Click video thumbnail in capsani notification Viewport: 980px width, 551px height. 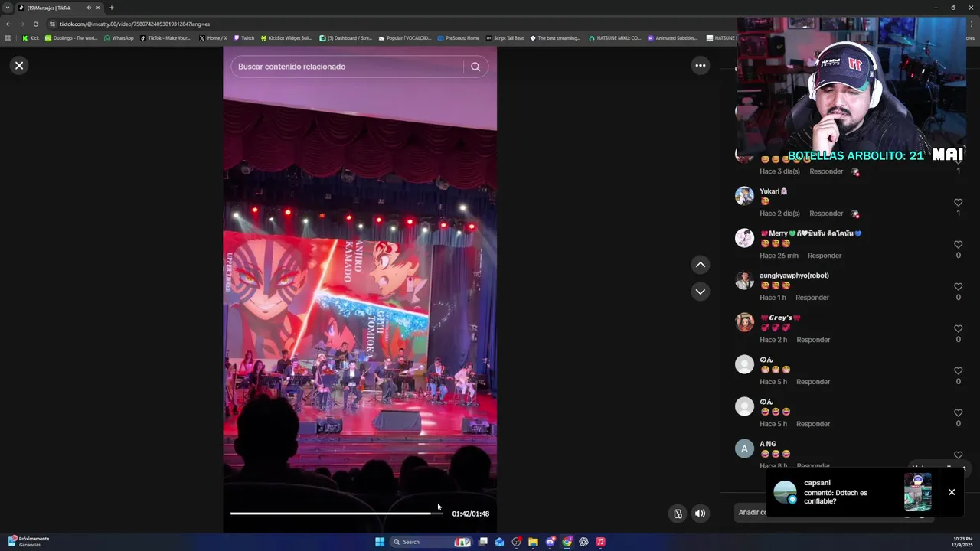click(917, 492)
